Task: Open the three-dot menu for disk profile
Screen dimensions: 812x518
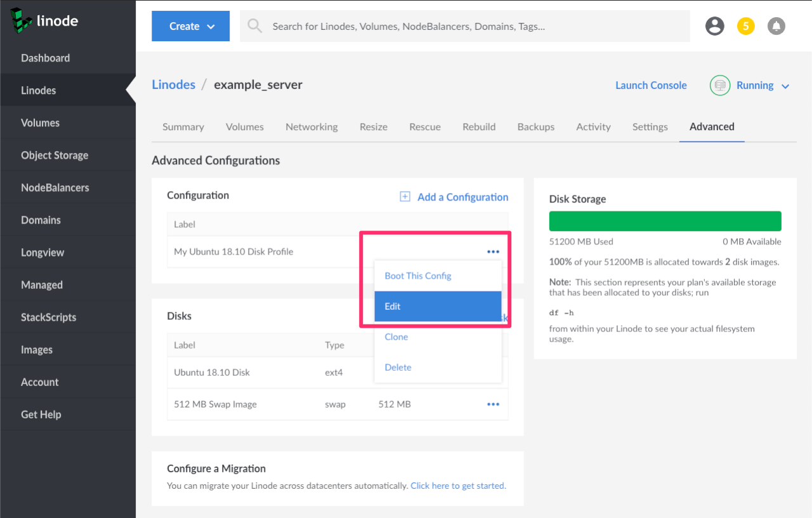Action: (493, 252)
